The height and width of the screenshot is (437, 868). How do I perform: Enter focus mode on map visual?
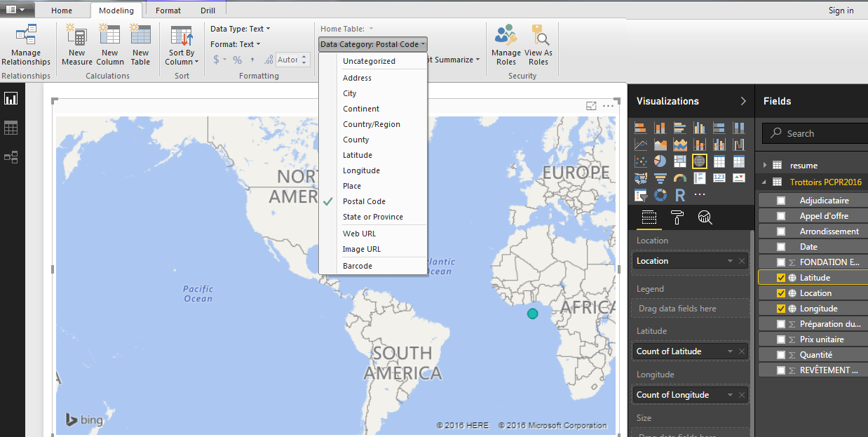point(591,106)
